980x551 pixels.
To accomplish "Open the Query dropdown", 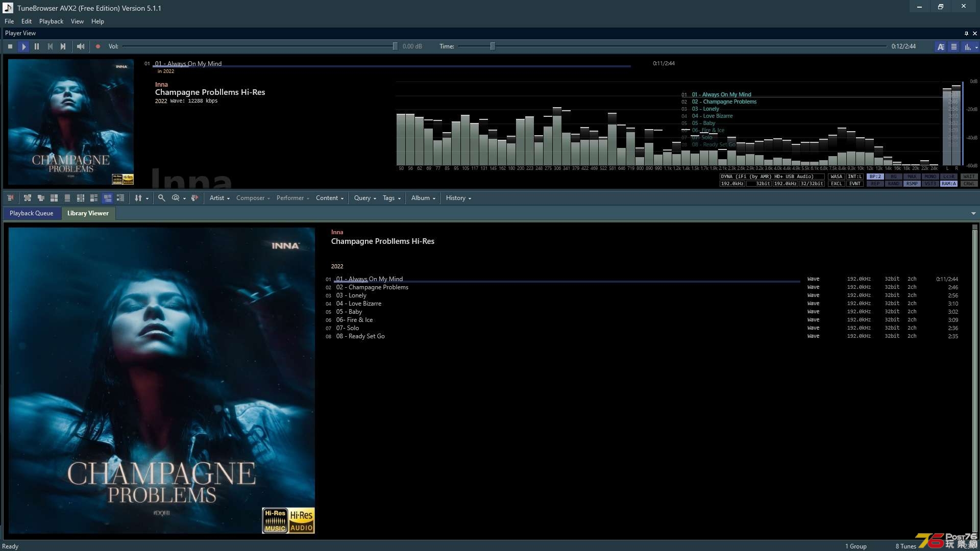I will (x=365, y=198).
